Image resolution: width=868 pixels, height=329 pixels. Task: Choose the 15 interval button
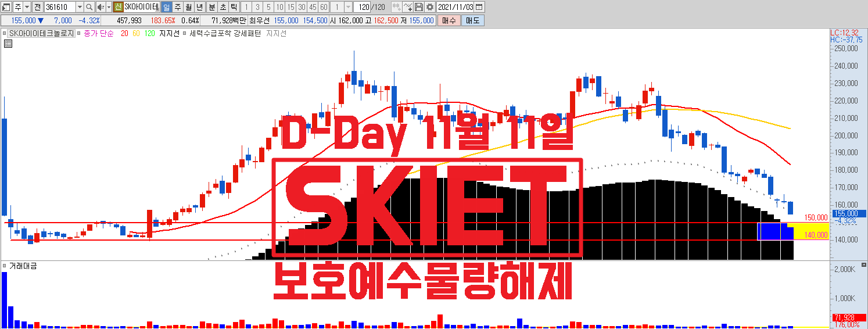tap(290, 7)
